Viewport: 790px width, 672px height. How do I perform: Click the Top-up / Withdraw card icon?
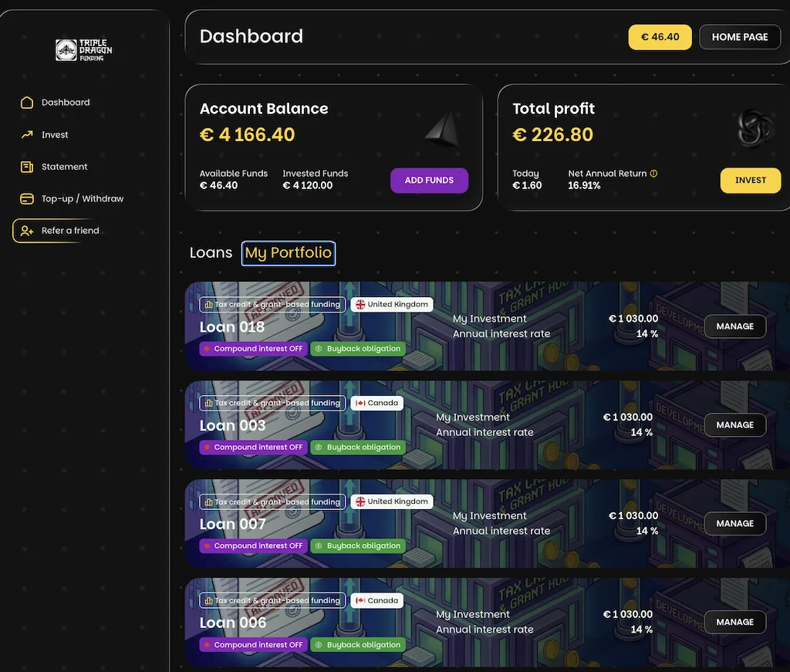pos(25,198)
